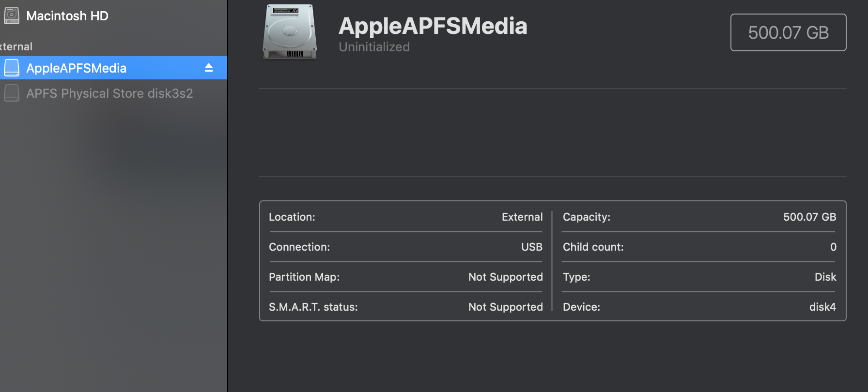
Task: Click the Capacity label in info table
Action: tap(586, 217)
